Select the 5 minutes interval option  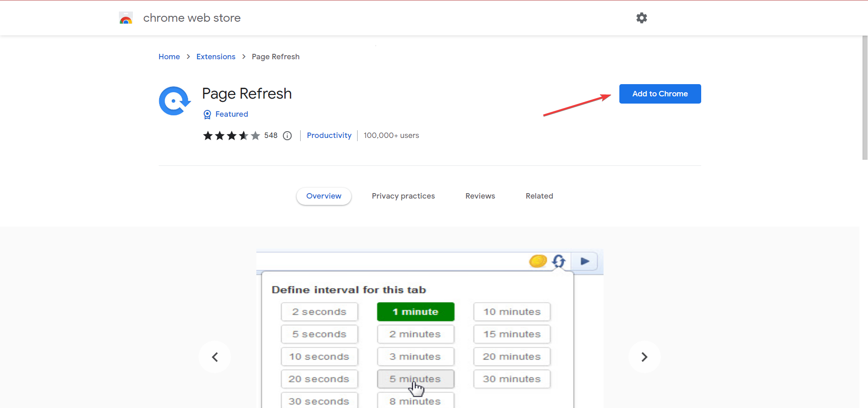[415, 379]
